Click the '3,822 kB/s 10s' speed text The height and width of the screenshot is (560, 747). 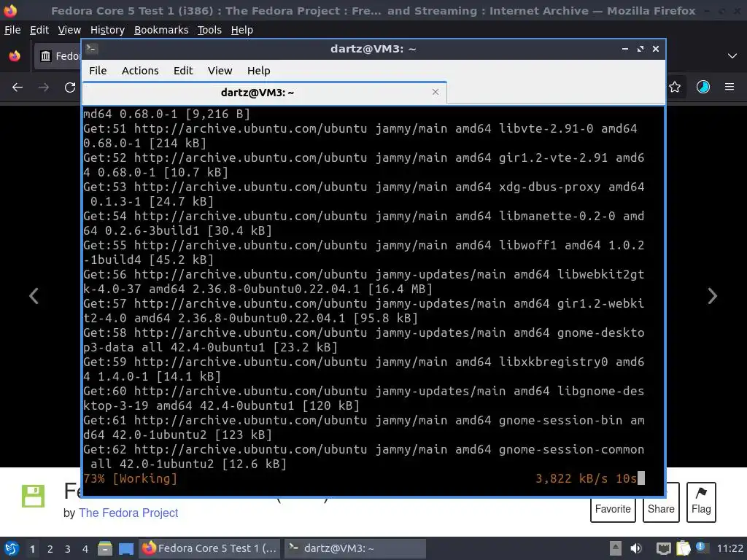[586, 478]
